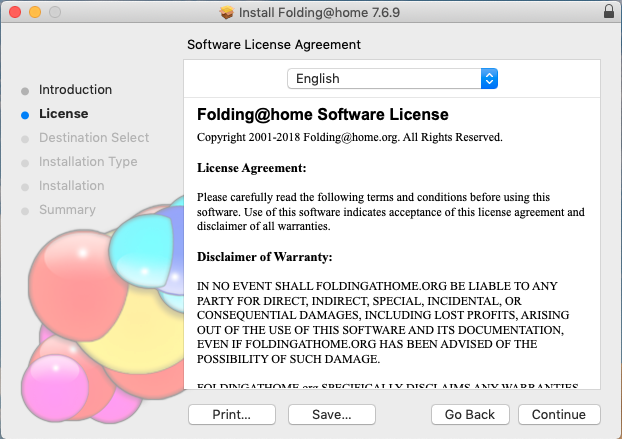Viewport: 622px width, 439px height.
Task: Open the English language dropdown
Action: (x=392, y=79)
